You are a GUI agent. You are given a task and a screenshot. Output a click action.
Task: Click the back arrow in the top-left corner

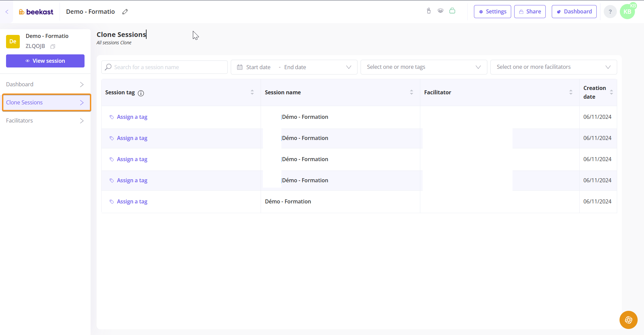tap(7, 12)
